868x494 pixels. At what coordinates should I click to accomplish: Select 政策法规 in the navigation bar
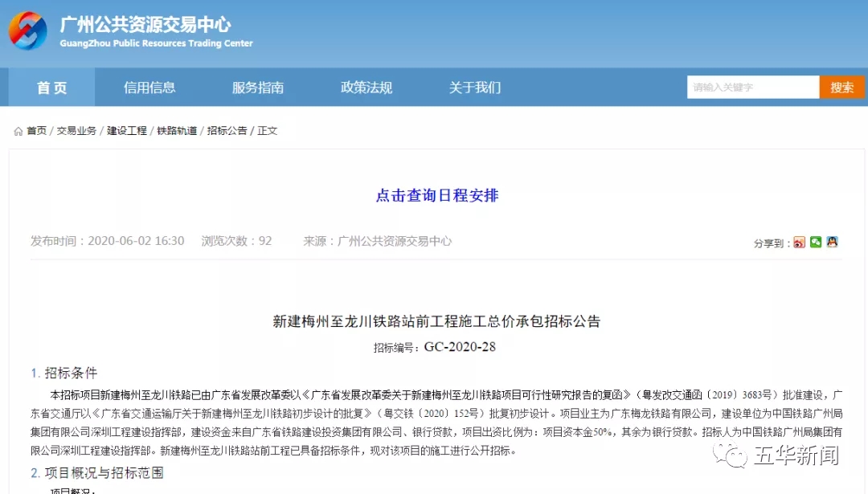[x=366, y=88]
